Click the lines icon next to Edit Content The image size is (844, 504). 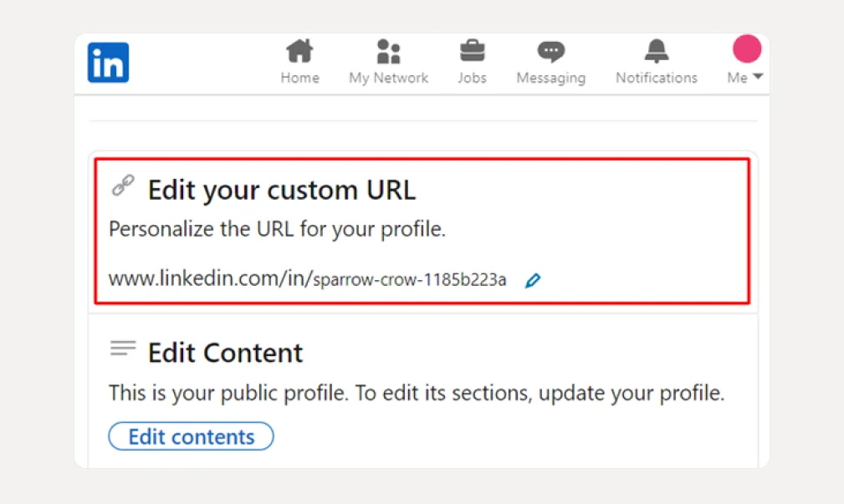pyautogui.click(x=123, y=348)
